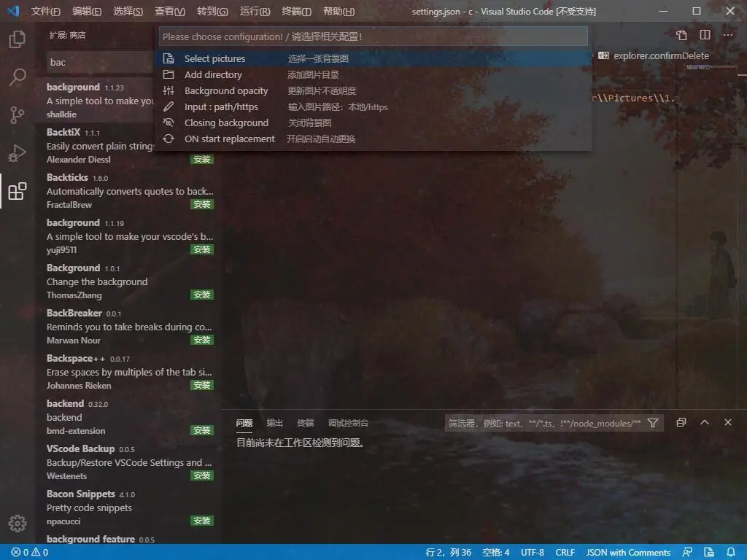Screen dimensions: 747x560
Task: Open the 文件(F) menu
Action: [46, 11]
